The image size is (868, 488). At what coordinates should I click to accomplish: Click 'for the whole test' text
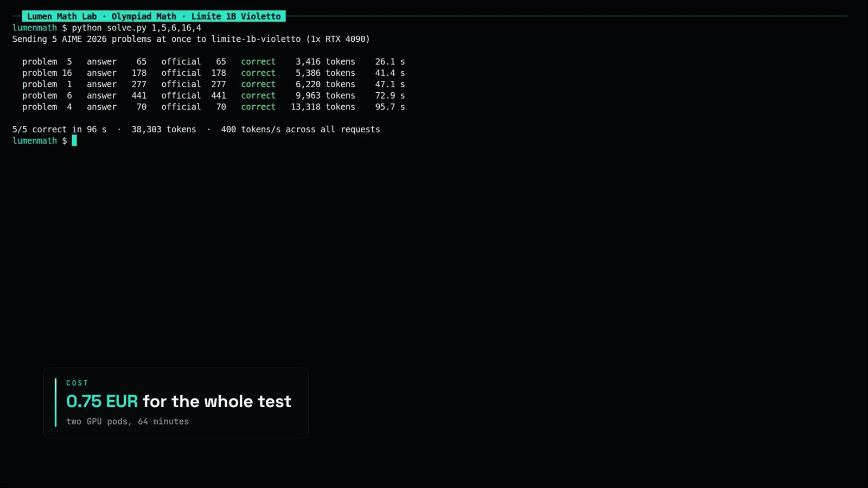[217, 401]
